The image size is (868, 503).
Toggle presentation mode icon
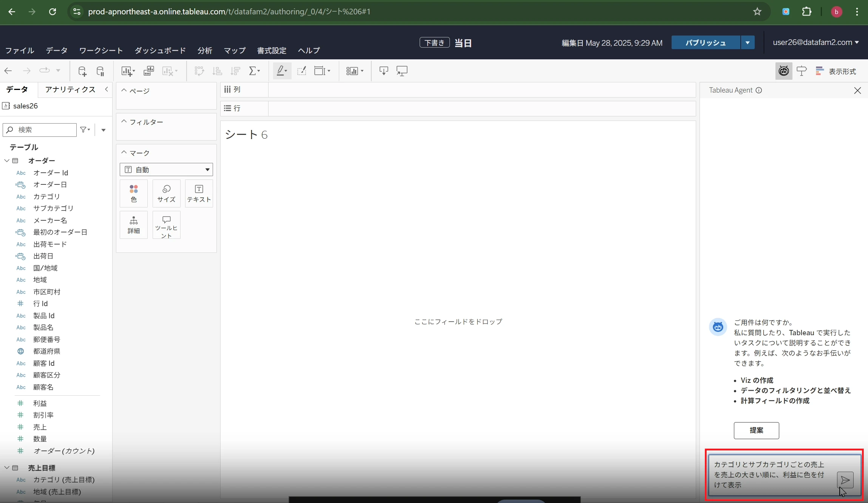[402, 71]
